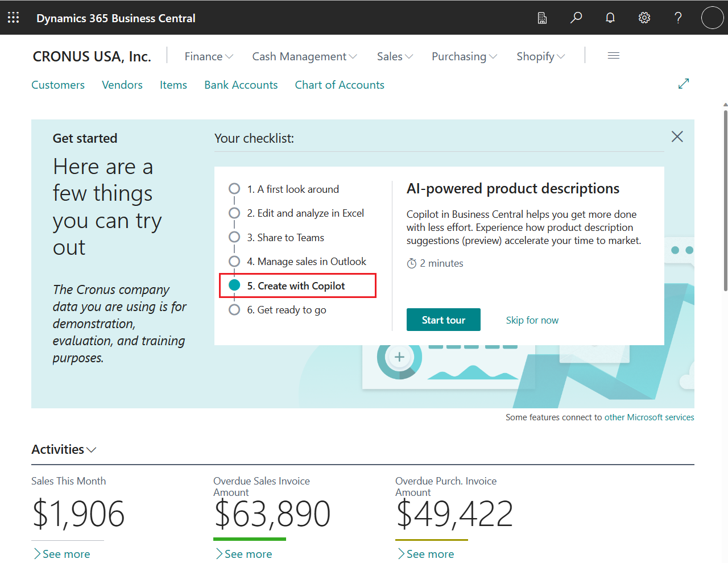This screenshot has height=563, width=728.
Task: Click the expand role center diagonal arrow icon
Action: pyautogui.click(x=683, y=83)
